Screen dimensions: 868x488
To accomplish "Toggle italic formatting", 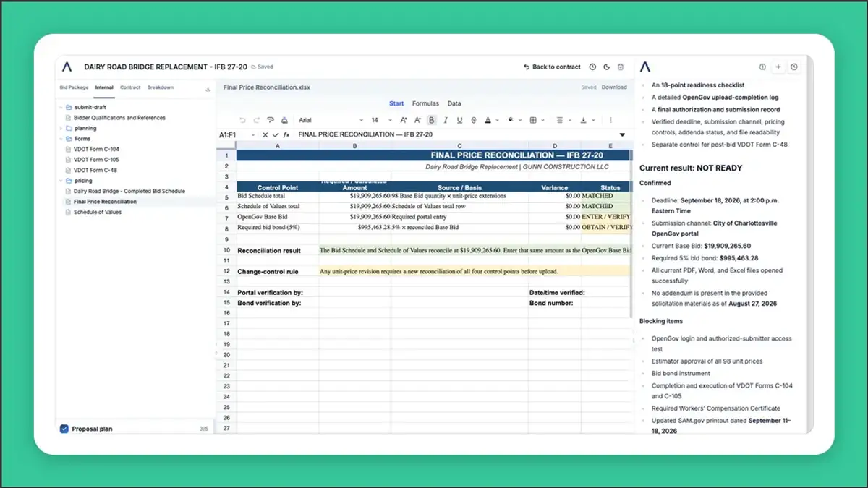I will (x=446, y=120).
